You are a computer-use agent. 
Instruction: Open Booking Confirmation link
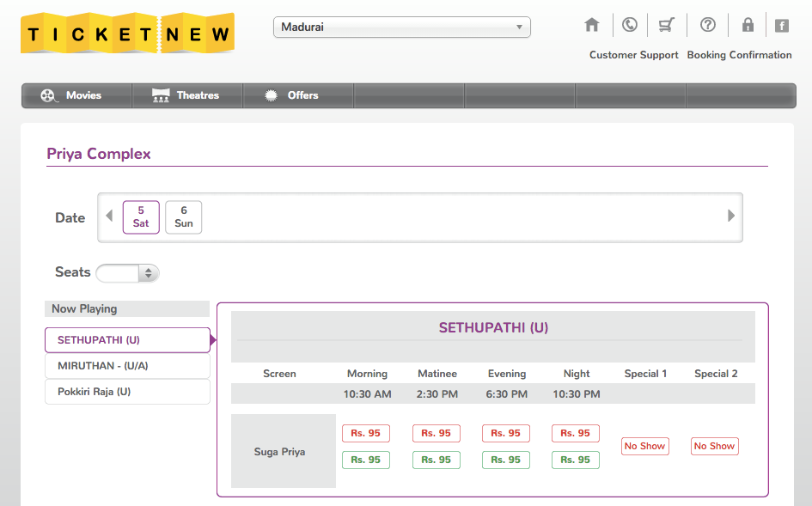pyautogui.click(x=739, y=55)
